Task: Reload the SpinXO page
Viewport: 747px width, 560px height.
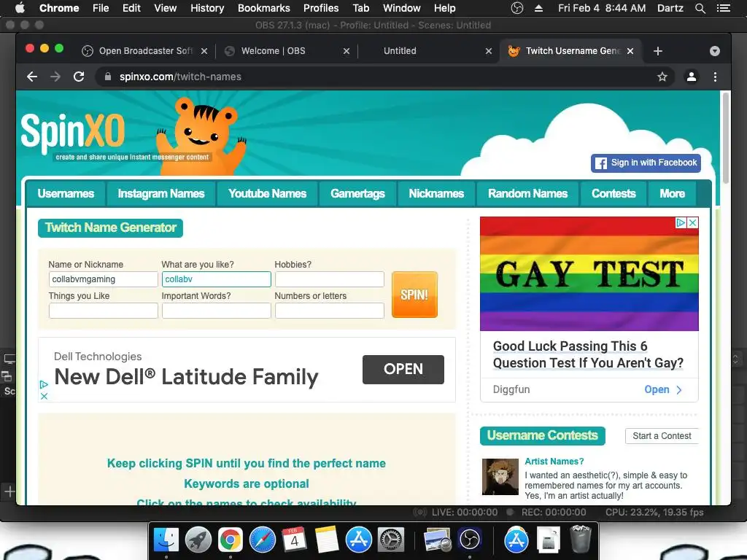Action: click(x=79, y=77)
